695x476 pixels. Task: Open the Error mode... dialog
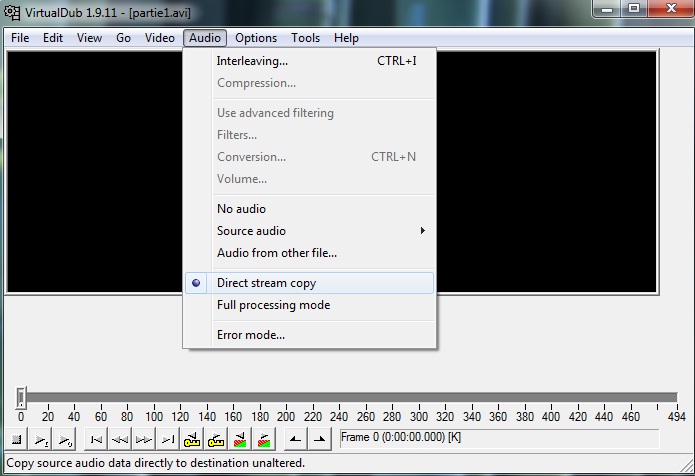pos(309,335)
